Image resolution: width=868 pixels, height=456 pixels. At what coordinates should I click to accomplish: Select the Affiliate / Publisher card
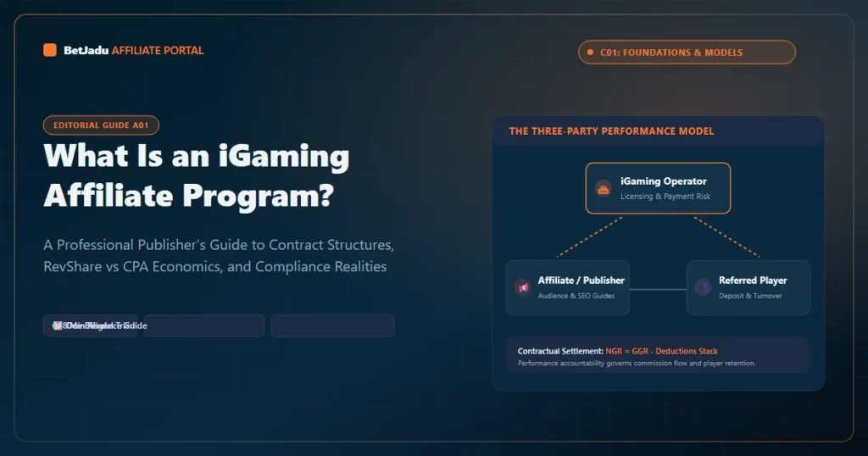pyautogui.click(x=567, y=287)
